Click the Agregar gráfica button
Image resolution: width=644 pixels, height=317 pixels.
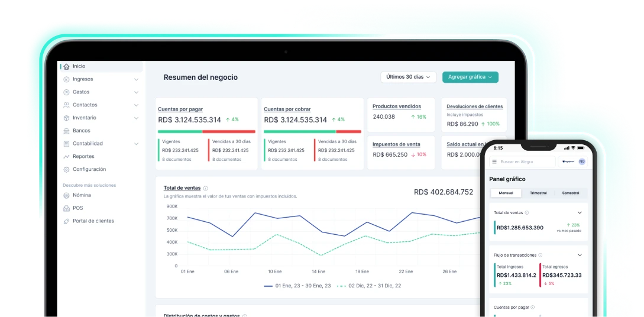[x=470, y=77]
